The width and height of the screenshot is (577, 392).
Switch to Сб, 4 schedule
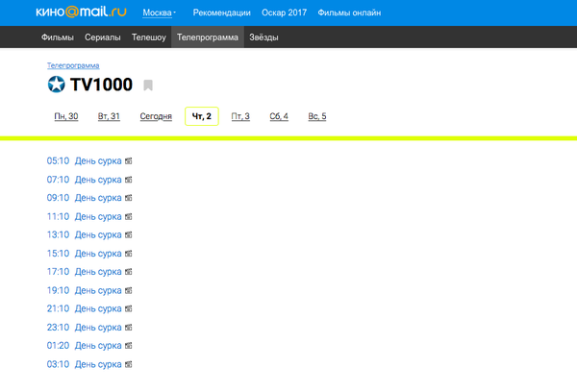coord(279,116)
